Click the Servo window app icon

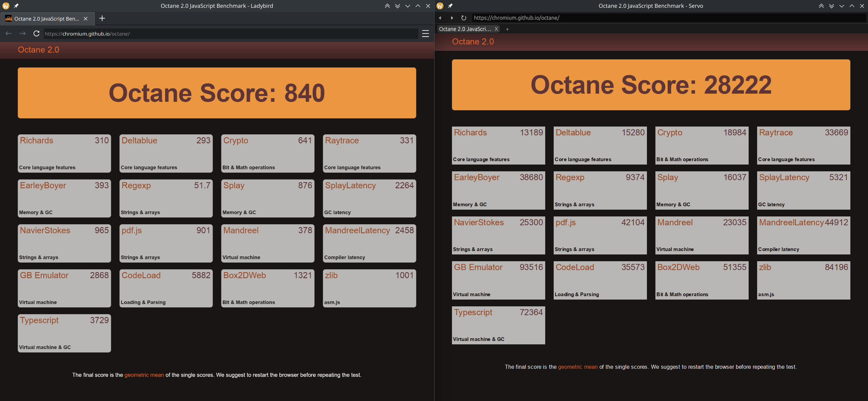coord(440,6)
